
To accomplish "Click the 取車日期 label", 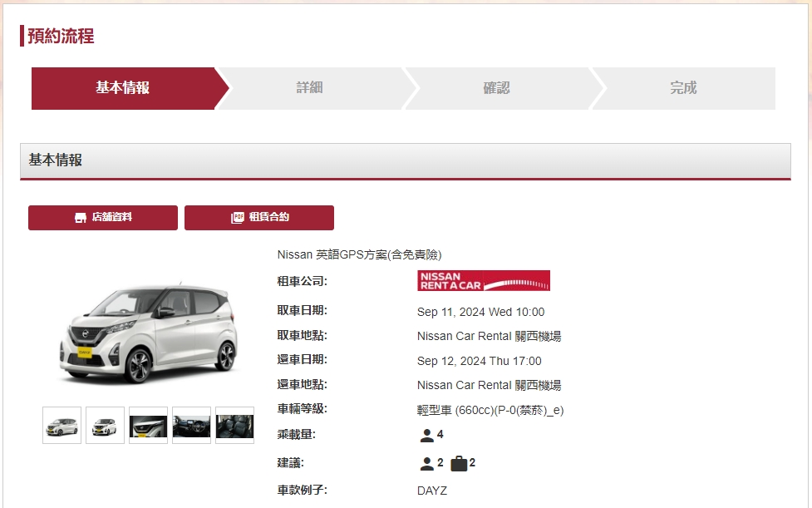I will click(303, 311).
